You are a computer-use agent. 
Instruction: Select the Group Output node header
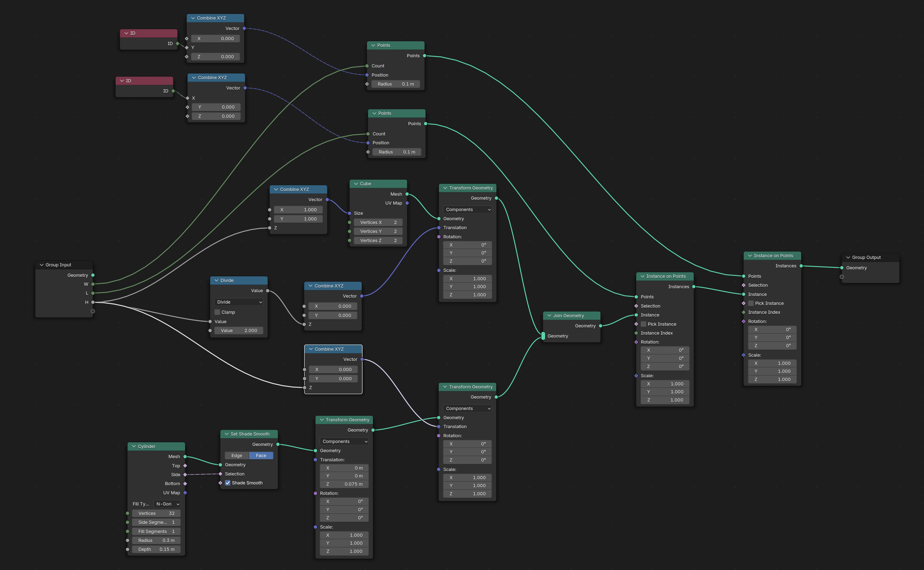click(870, 257)
